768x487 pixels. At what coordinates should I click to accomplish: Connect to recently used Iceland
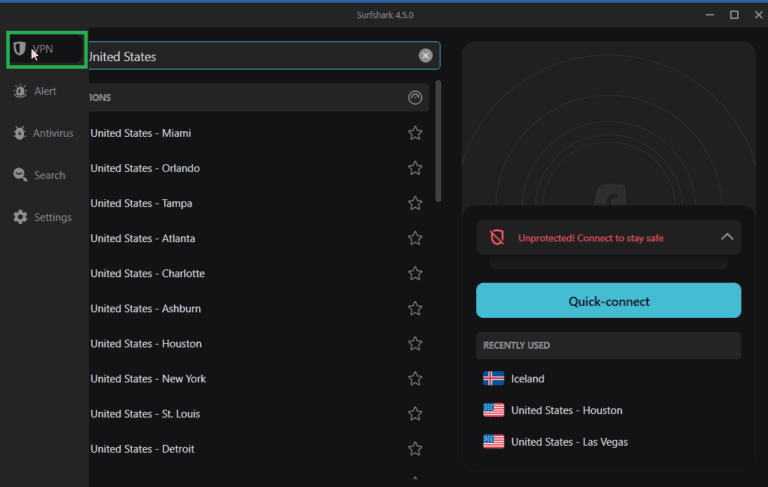click(x=513, y=379)
